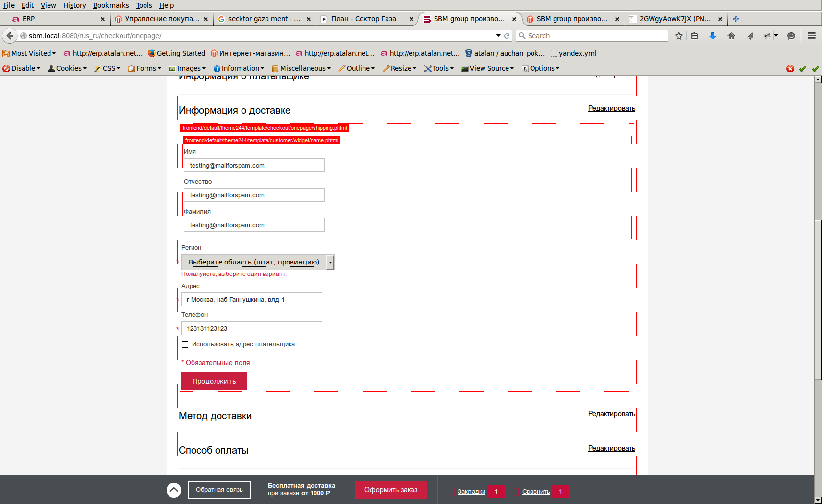The width and height of the screenshot is (822, 504).
Task: Open the region select dropdown
Action: [258, 262]
